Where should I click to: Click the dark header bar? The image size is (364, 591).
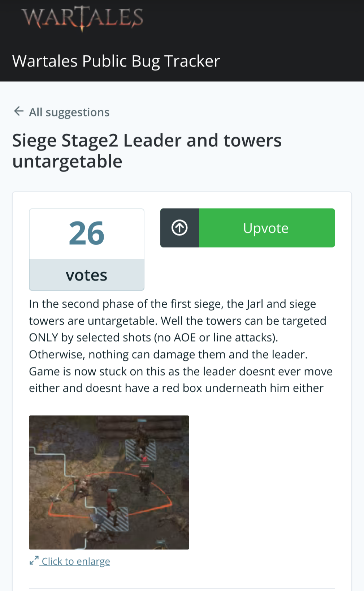click(182, 40)
